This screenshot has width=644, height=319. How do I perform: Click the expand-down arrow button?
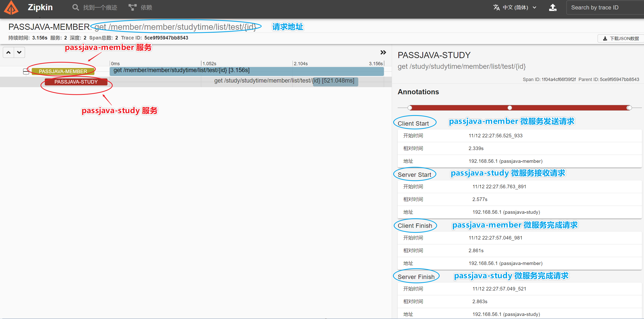[x=19, y=52]
